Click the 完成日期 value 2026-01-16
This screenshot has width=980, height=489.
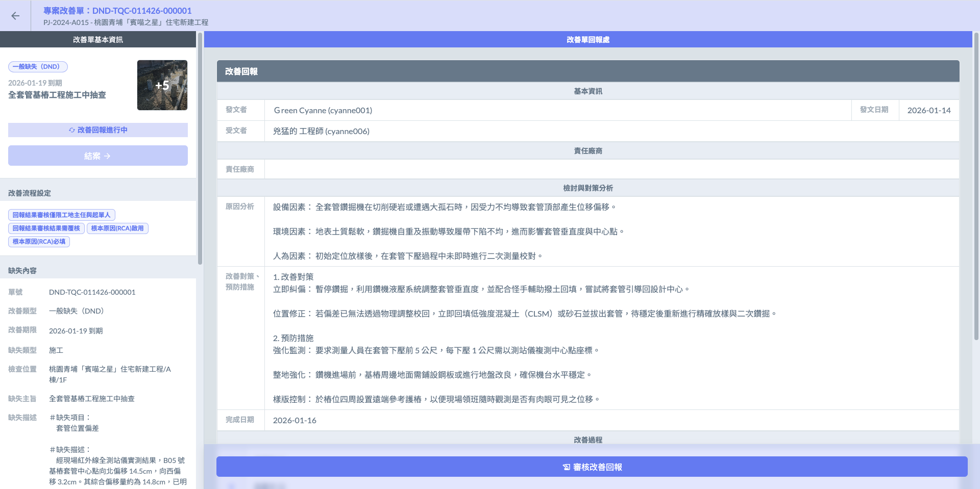coord(295,421)
